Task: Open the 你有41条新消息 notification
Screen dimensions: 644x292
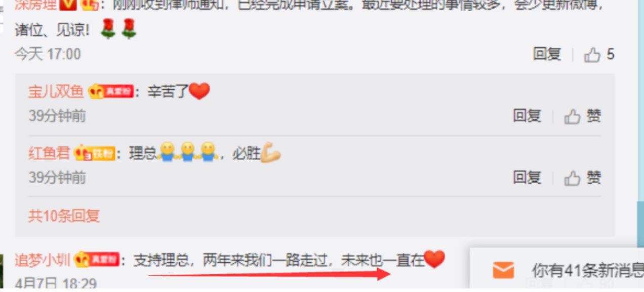Action: 587,271
